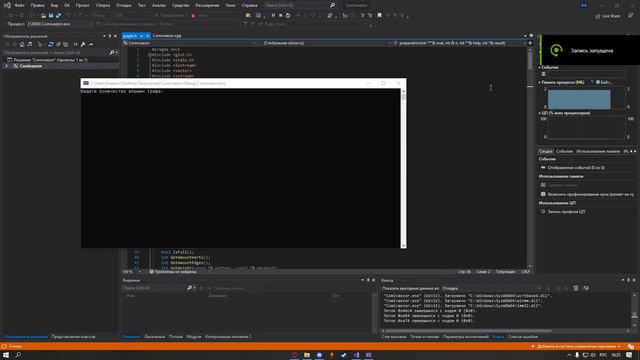Image resolution: width=640 pixels, height=360 pixels.
Task: Click the Save toolbar icon
Action: pos(51,16)
